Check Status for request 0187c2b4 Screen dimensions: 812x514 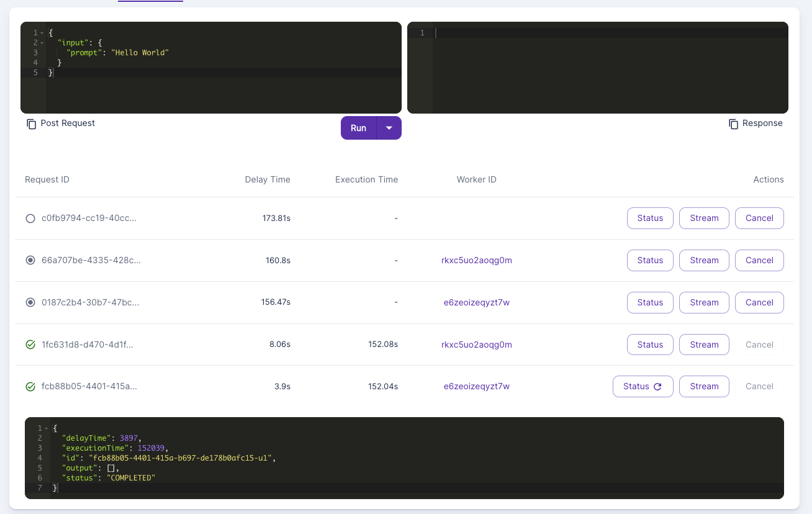(650, 303)
